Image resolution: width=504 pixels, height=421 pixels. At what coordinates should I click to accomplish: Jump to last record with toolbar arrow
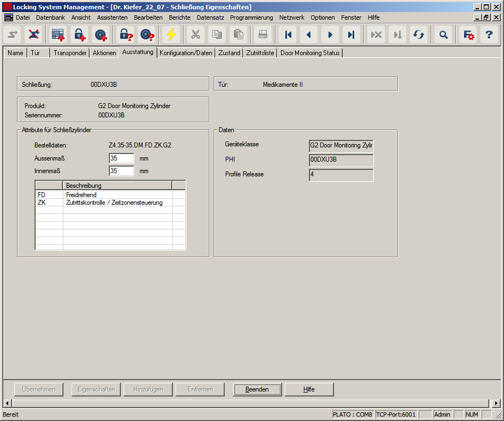pos(350,34)
